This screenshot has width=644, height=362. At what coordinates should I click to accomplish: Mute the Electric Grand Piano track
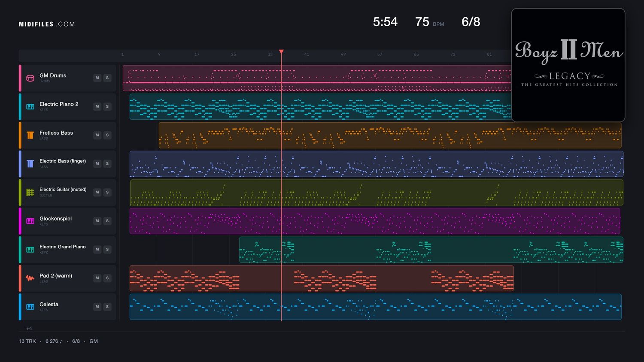[97, 249]
